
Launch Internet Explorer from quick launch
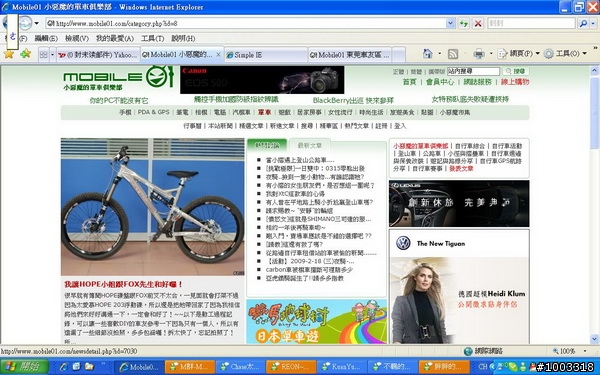tap(64, 367)
